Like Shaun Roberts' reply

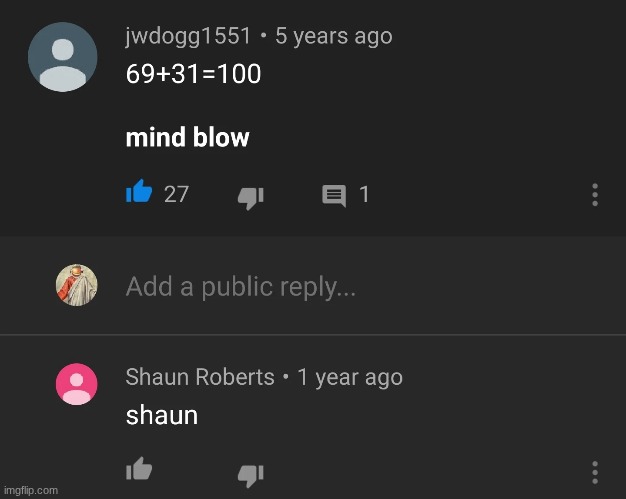[139, 469]
